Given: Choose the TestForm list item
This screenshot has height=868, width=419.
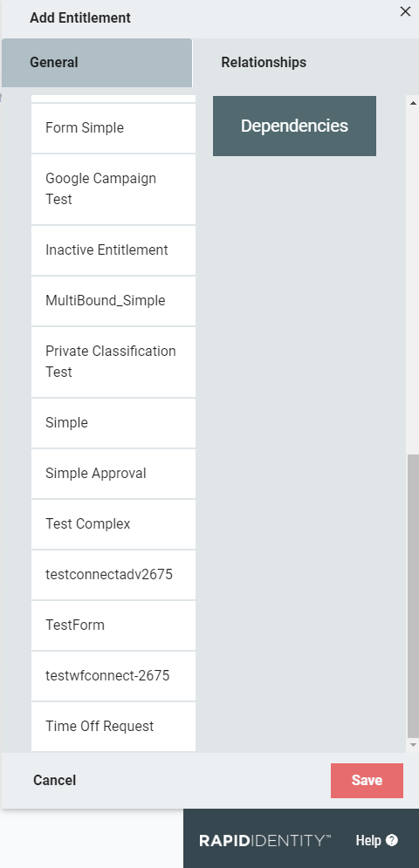Looking at the screenshot, I should click(x=113, y=625).
